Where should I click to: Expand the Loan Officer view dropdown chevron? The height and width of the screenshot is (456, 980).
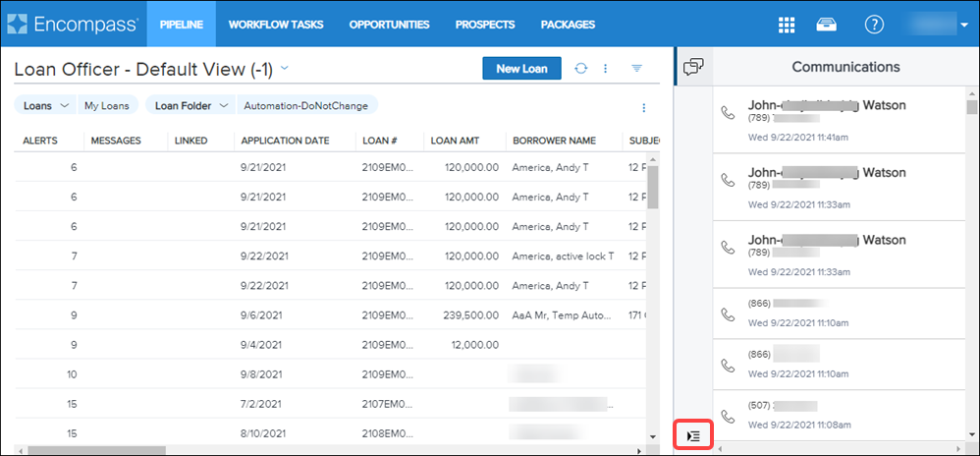pyautogui.click(x=285, y=68)
